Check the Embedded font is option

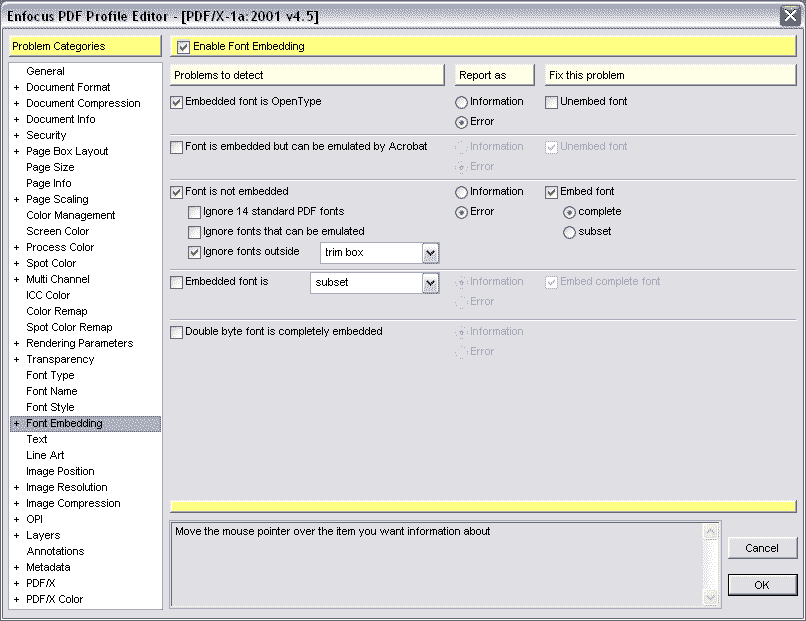[176, 282]
